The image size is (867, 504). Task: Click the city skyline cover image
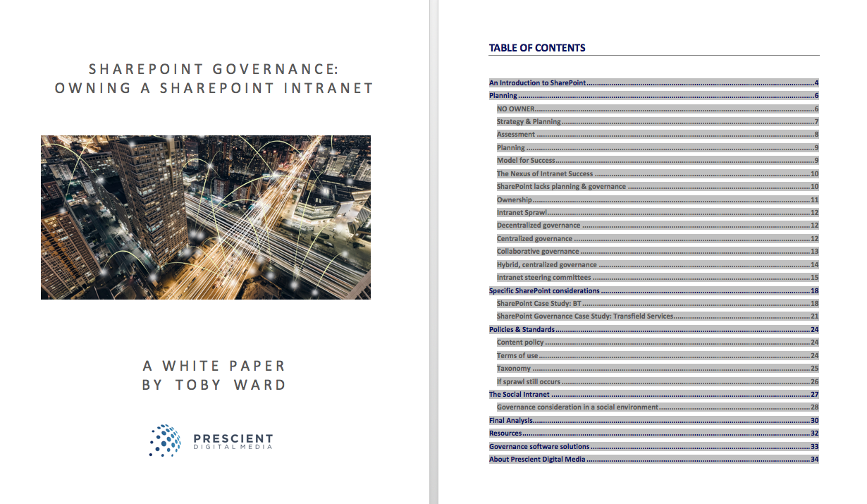coord(206,217)
